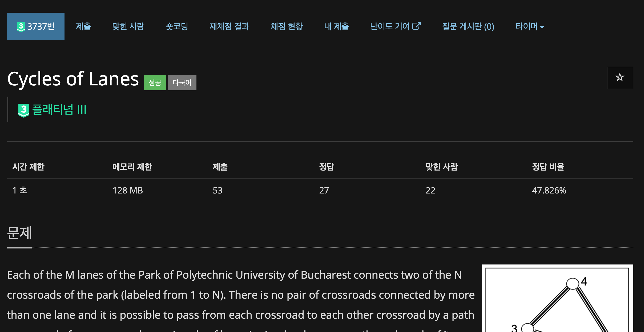This screenshot has width=644, height=332.
Task: Go to 재채점 결과 tab
Action: pyautogui.click(x=229, y=26)
